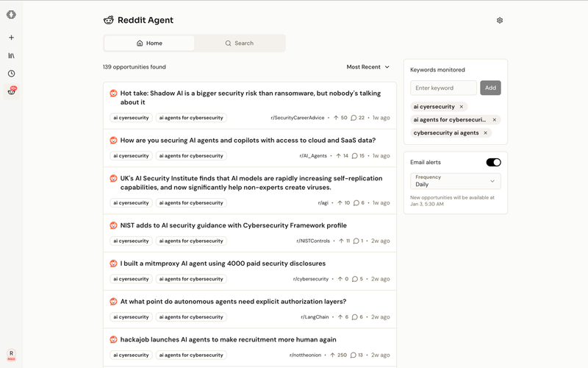Click r/SecurityCareerAdvice subreddit name

coord(298,118)
